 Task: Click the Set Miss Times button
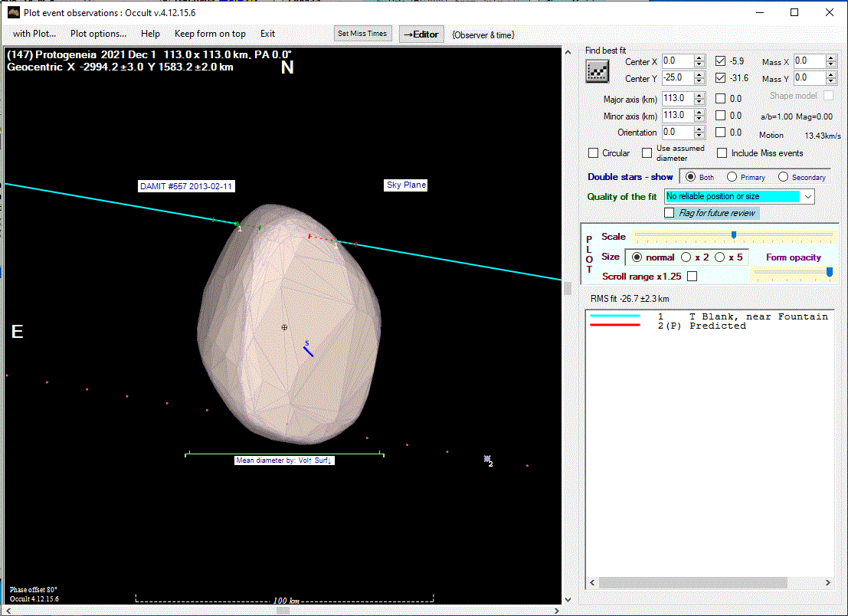(x=362, y=34)
